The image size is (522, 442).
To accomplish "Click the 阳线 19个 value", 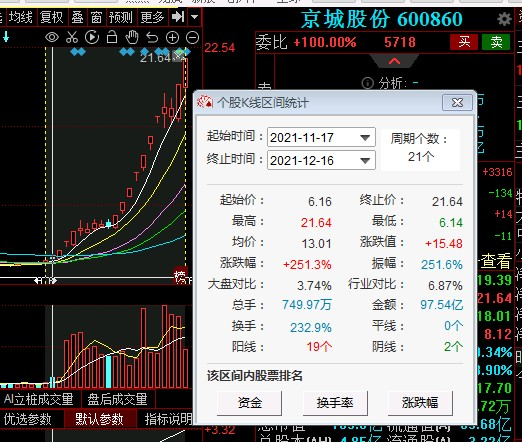I will point(319,347).
